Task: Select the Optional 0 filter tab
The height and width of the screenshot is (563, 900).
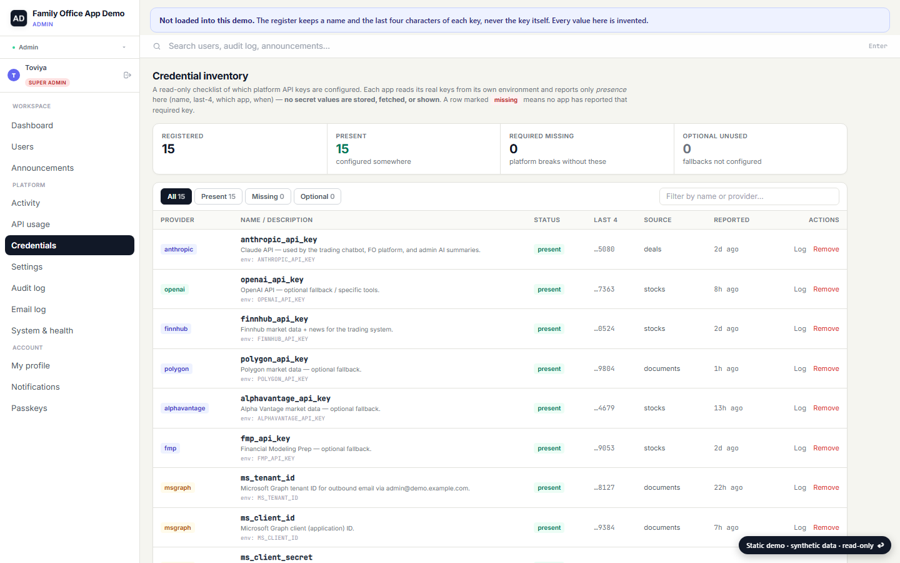Action: click(x=317, y=196)
